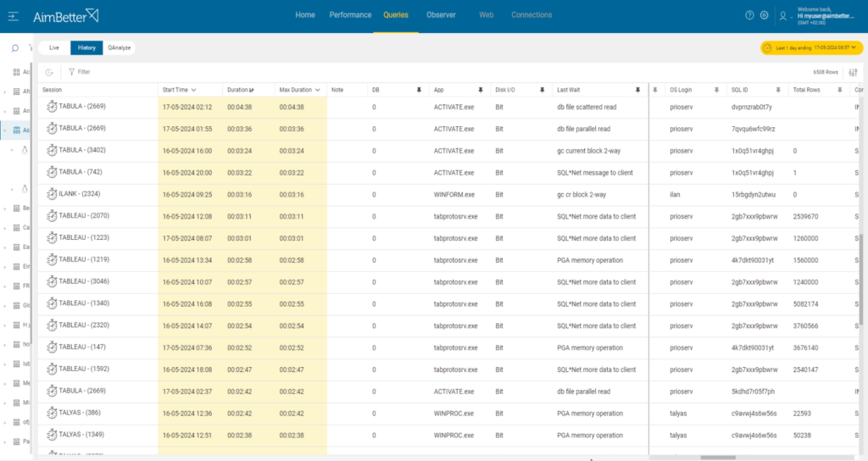
Task: Click the session icon for TABULA - (3402)
Action: [x=52, y=151]
